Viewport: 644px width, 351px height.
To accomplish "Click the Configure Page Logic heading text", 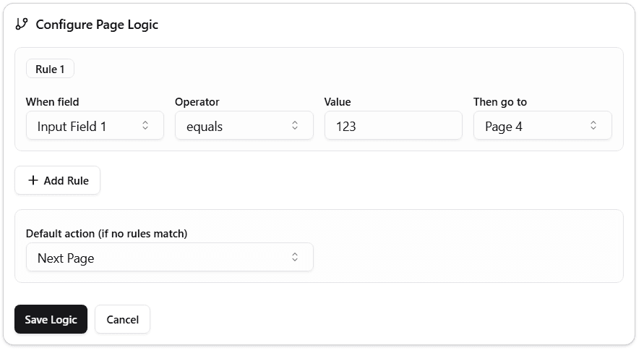I will [97, 25].
